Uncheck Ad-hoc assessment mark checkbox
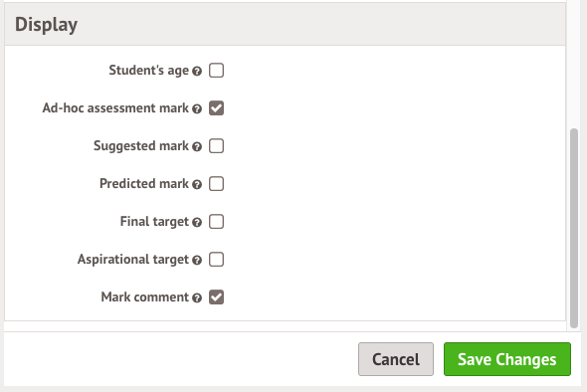The height and width of the screenshot is (392, 587). pos(216,108)
